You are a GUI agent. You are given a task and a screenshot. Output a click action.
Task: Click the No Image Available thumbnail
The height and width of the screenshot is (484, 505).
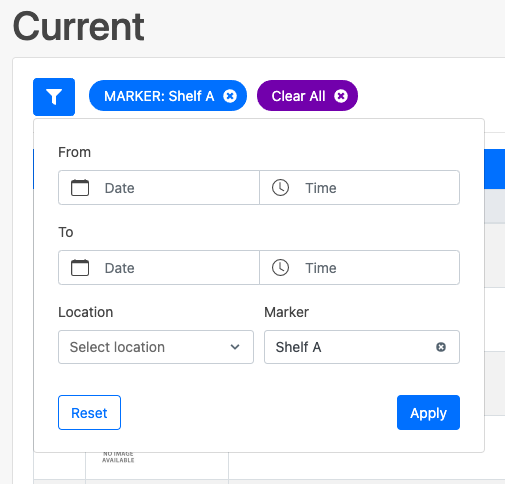[118, 457]
